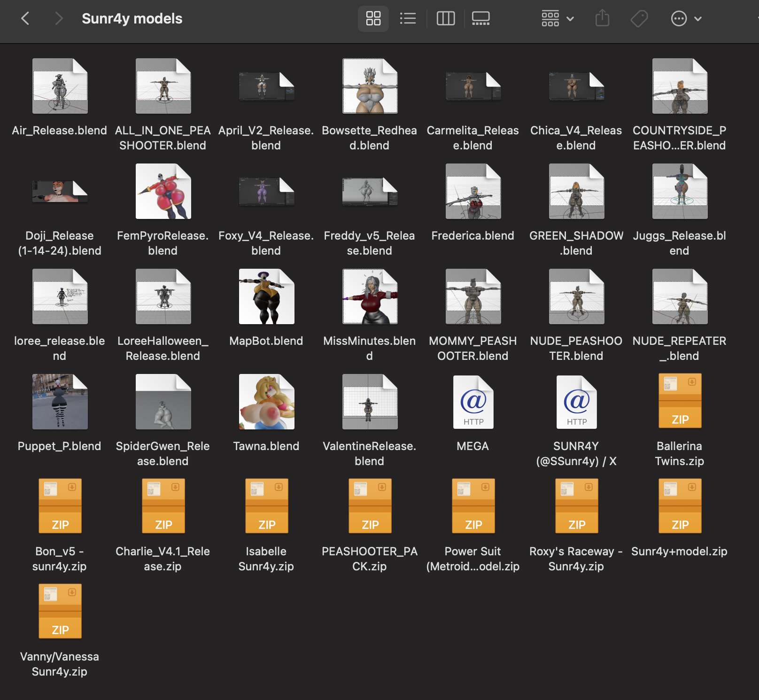This screenshot has width=759, height=700.
Task: Switch to list view
Action: pyautogui.click(x=408, y=19)
